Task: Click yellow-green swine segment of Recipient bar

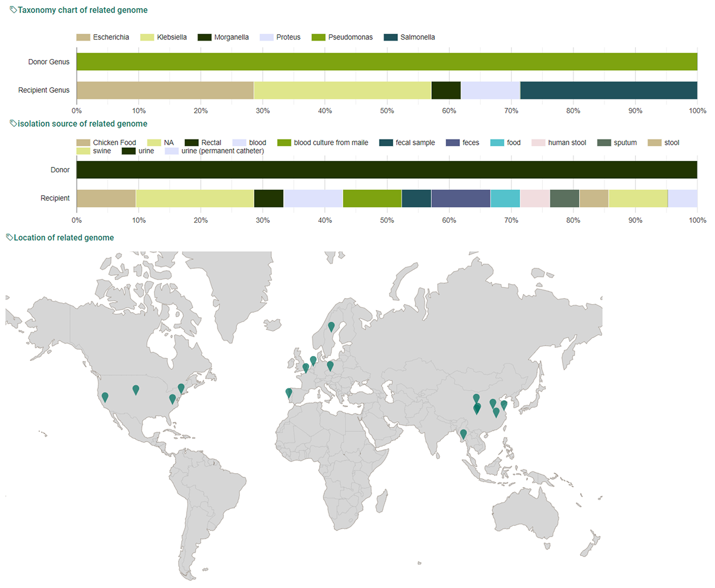Action: coord(638,198)
